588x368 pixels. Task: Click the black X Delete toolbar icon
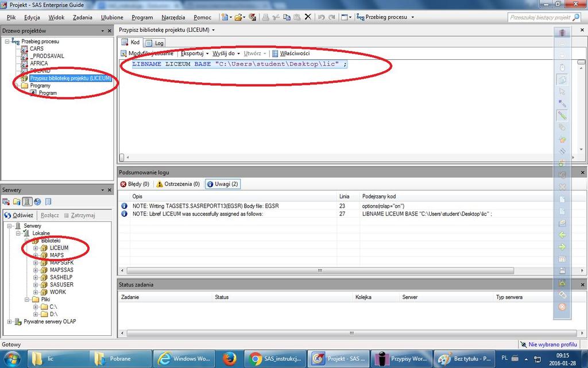[308, 17]
